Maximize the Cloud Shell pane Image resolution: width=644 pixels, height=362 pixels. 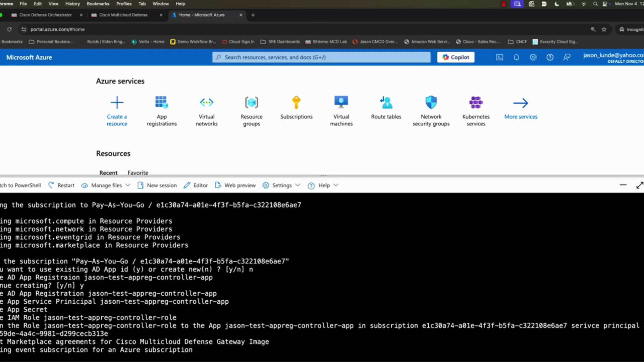pos(640,185)
